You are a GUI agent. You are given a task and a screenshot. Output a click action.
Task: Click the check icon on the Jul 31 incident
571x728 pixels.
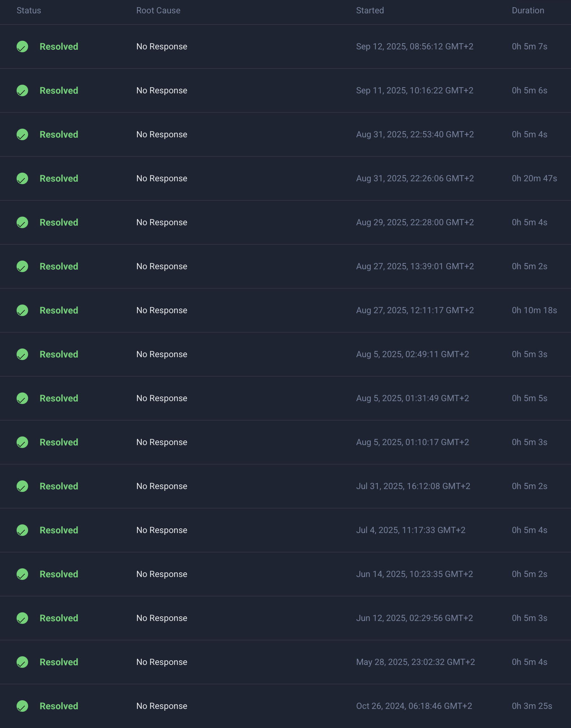coord(22,486)
